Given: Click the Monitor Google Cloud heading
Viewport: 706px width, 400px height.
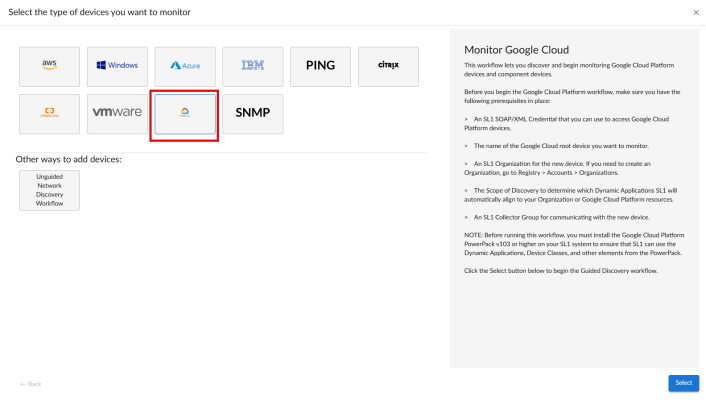Looking at the screenshot, I should tap(516, 50).
